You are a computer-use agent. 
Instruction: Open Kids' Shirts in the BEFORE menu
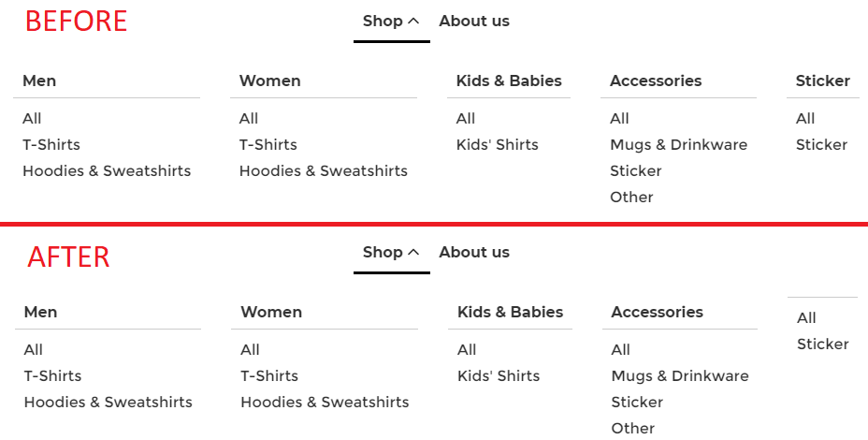click(x=498, y=145)
